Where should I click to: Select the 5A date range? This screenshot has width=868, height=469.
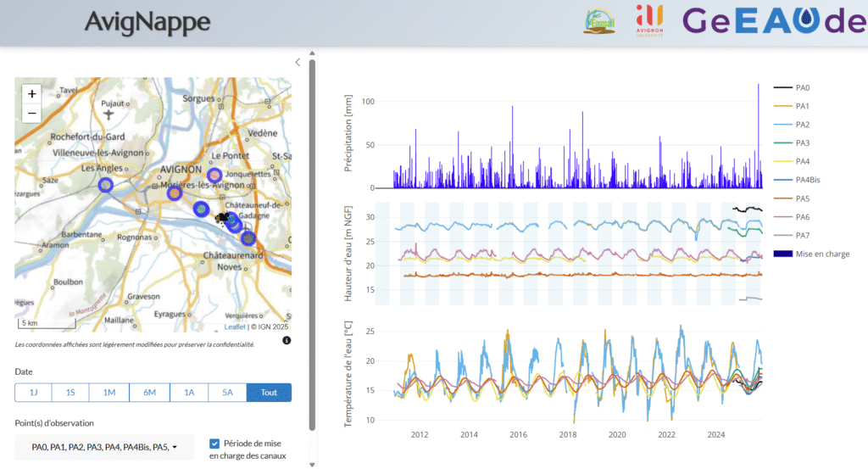click(x=226, y=393)
